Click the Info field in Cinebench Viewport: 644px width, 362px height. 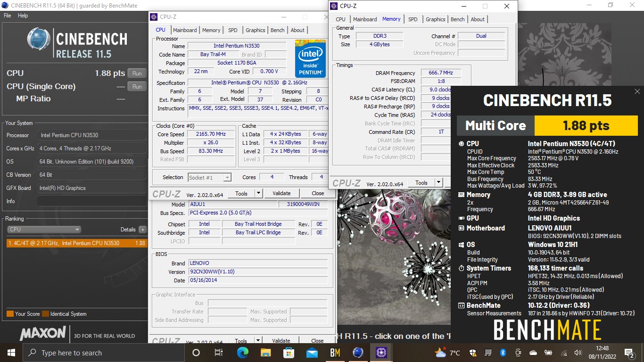pyautogui.click(x=92, y=201)
